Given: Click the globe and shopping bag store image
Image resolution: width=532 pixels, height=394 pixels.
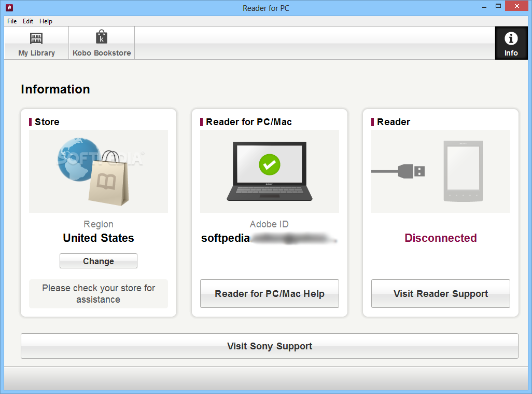Looking at the screenshot, I should point(99,171).
